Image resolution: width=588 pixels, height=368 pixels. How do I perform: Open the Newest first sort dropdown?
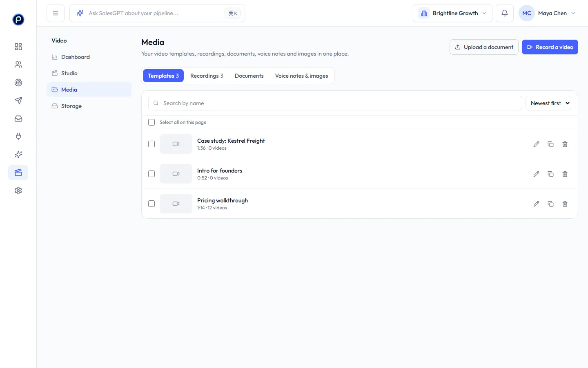point(548,103)
